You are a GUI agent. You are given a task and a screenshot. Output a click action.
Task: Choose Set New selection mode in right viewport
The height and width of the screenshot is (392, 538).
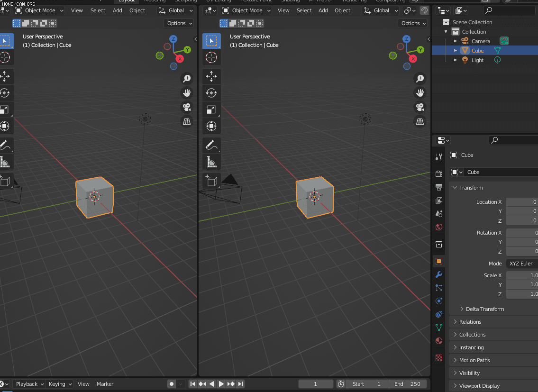click(x=224, y=23)
